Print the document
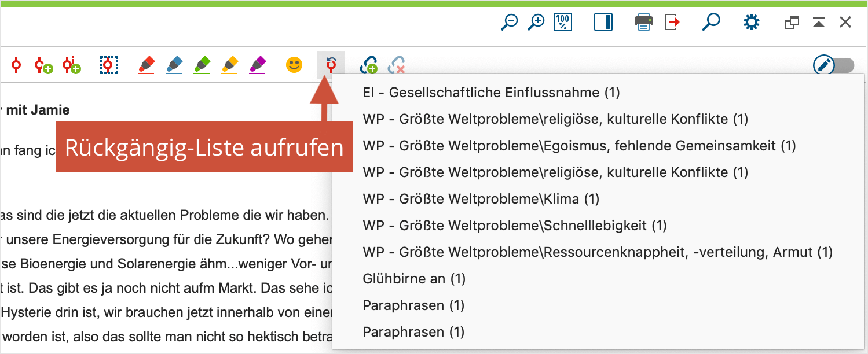Screen dimensions: 868x354 click(x=644, y=23)
